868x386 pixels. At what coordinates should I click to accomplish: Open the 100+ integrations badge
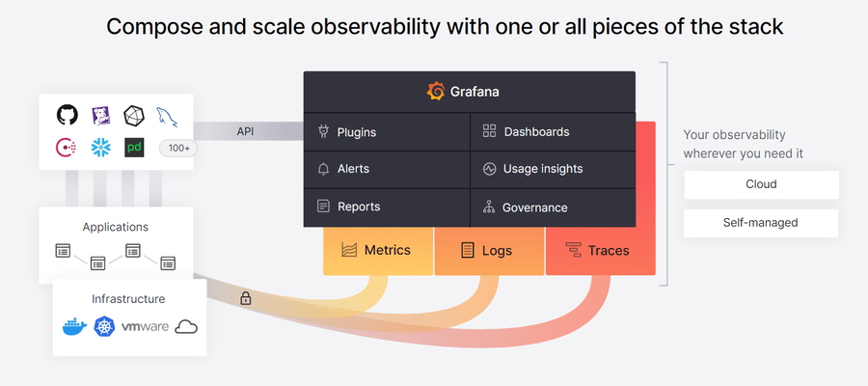[178, 149]
